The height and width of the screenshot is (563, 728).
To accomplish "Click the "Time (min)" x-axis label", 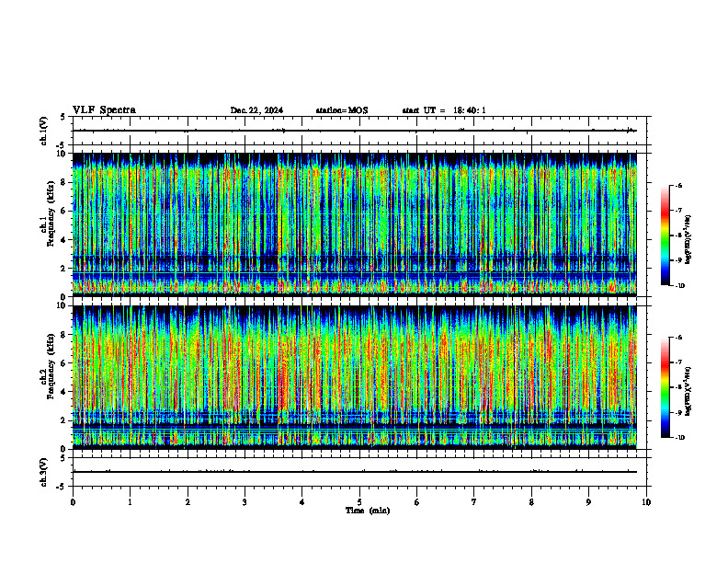I will click(368, 511).
